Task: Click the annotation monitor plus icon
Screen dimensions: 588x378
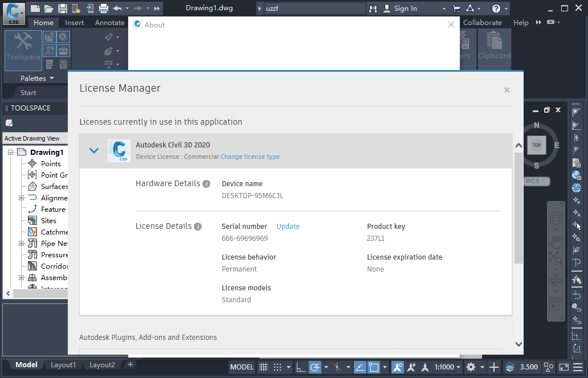Action: point(494,367)
